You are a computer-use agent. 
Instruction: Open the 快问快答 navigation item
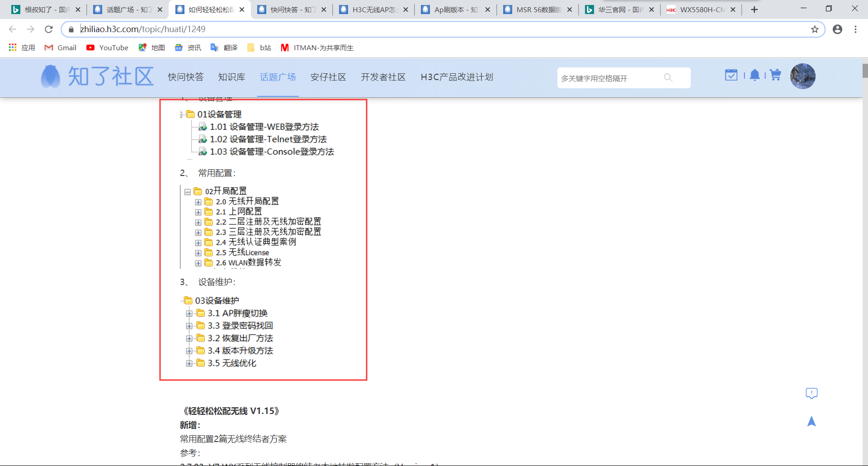coord(186,77)
